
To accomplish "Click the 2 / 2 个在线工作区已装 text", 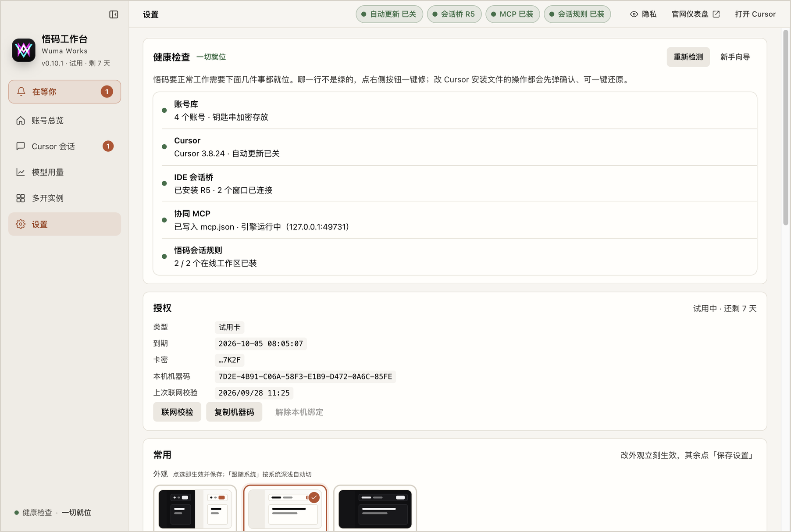I will (215, 263).
